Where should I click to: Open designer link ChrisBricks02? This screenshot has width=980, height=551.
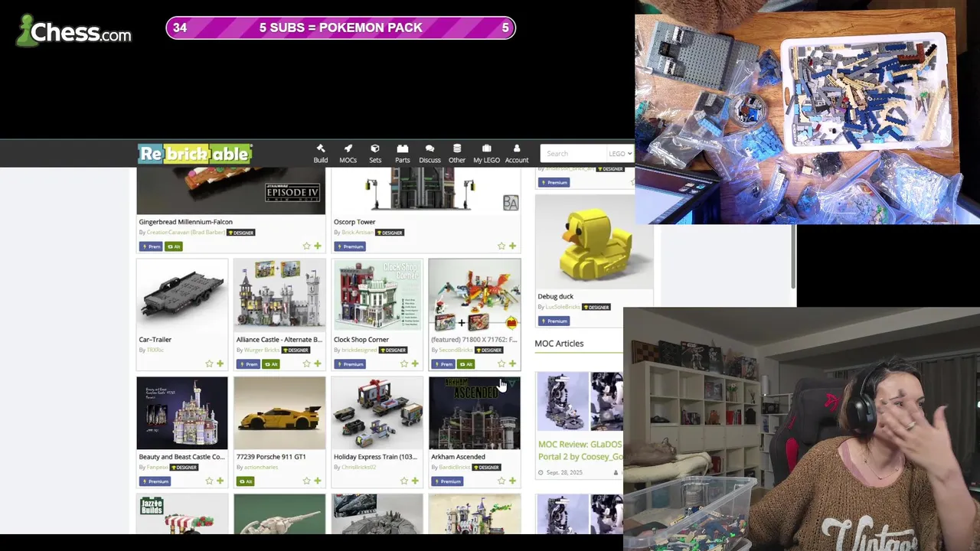click(x=358, y=467)
